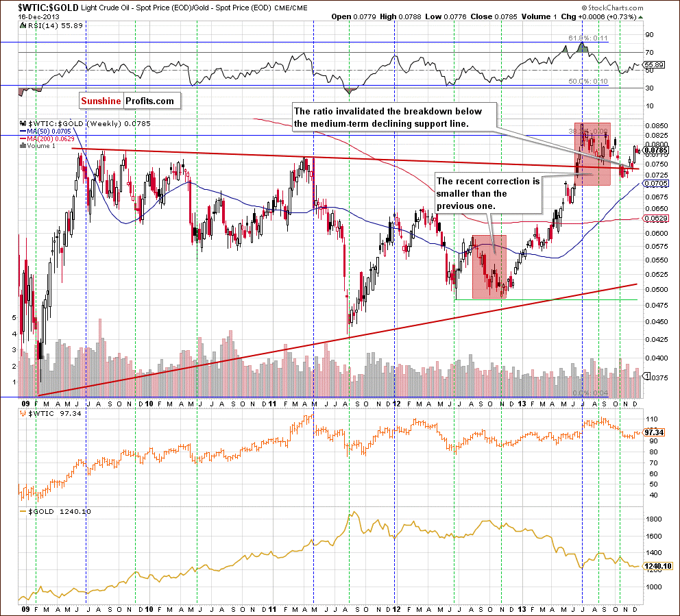
Task: Click the 0.0500 price axis label
Action: click(x=657, y=290)
